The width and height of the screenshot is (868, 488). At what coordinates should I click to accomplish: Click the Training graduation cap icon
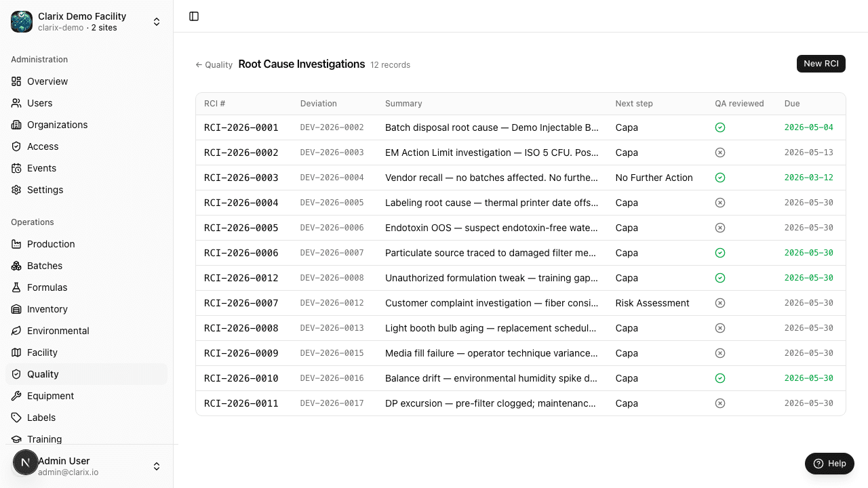click(16, 439)
